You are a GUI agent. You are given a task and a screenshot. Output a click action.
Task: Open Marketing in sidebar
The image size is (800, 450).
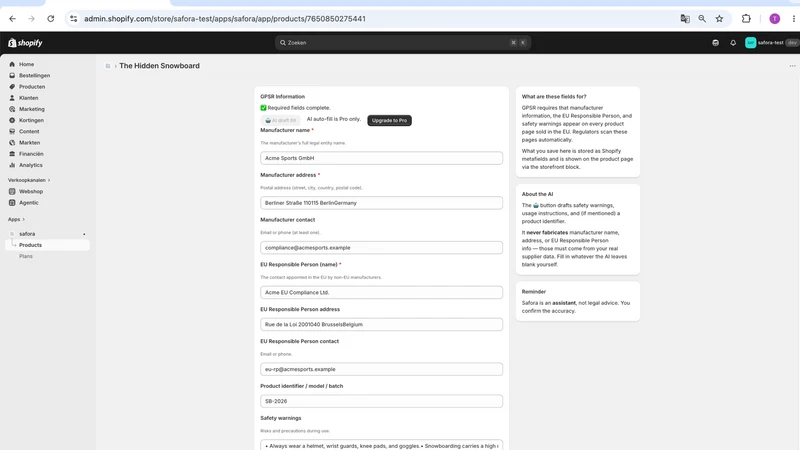[x=32, y=109]
